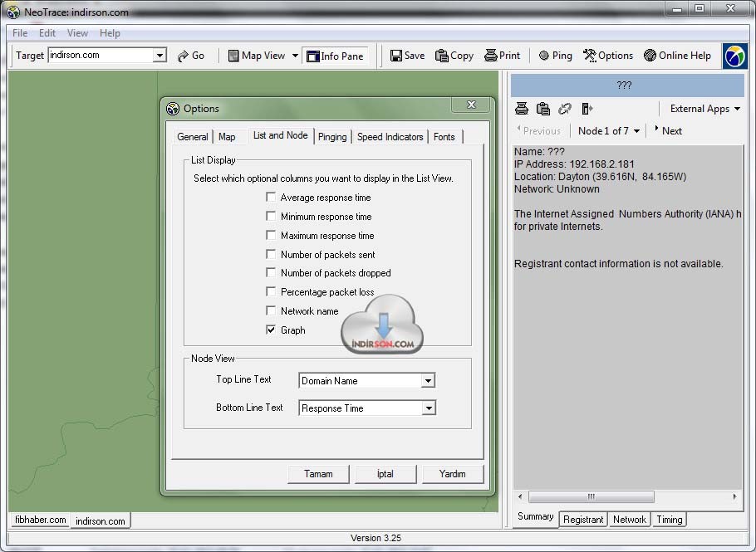Click the Go arrow icon in toolbar
Image resolution: width=756 pixels, height=552 pixels.
(183, 56)
